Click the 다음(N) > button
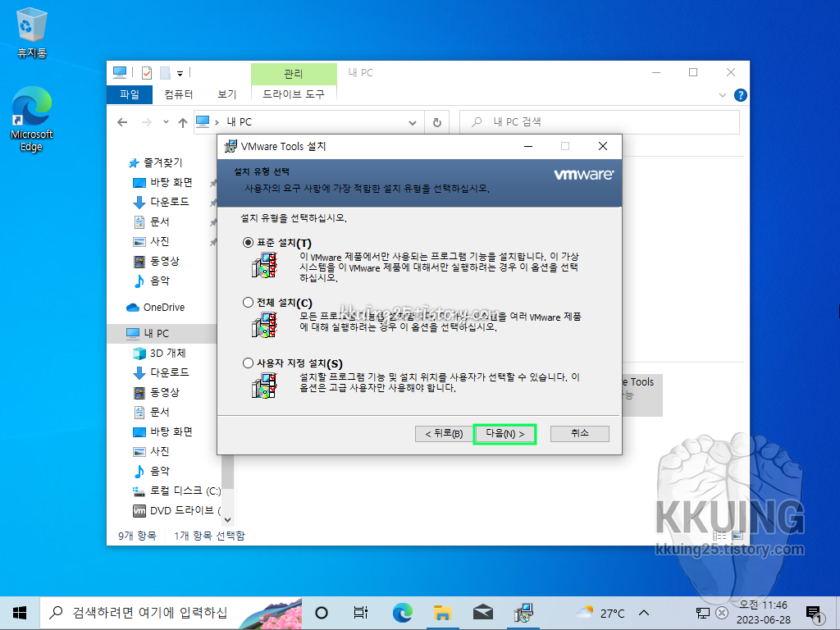The height and width of the screenshot is (630, 840). (504, 434)
